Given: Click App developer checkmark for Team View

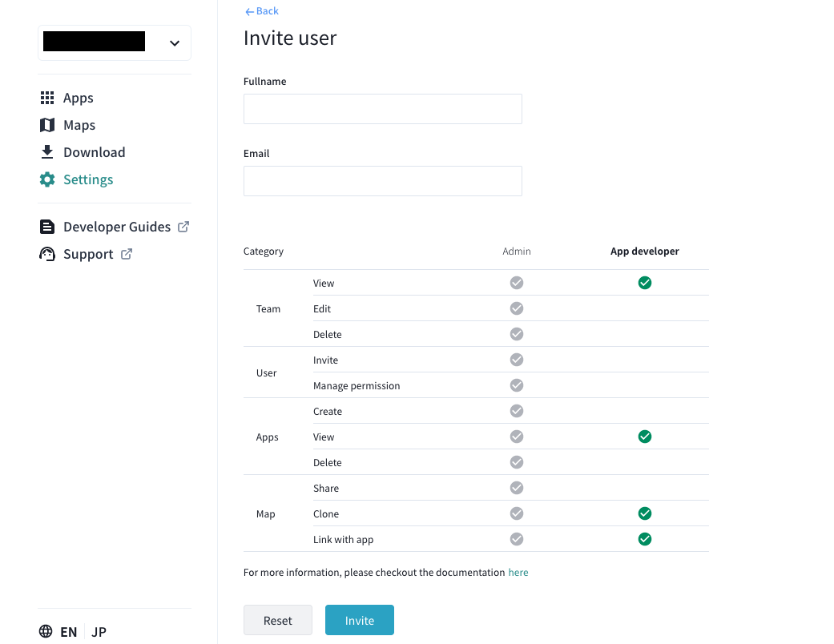Looking at the screenshot, I should [x=645, y=283].
